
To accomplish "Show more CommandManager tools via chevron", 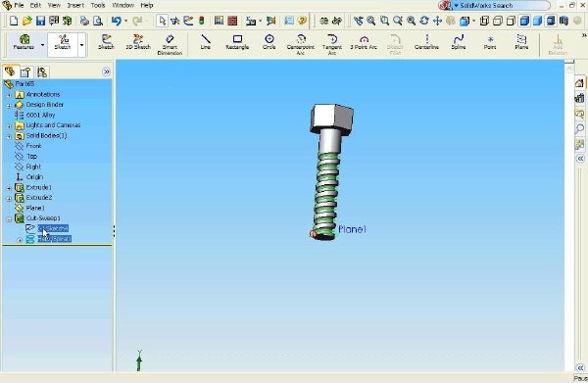I will coord(583,35).
